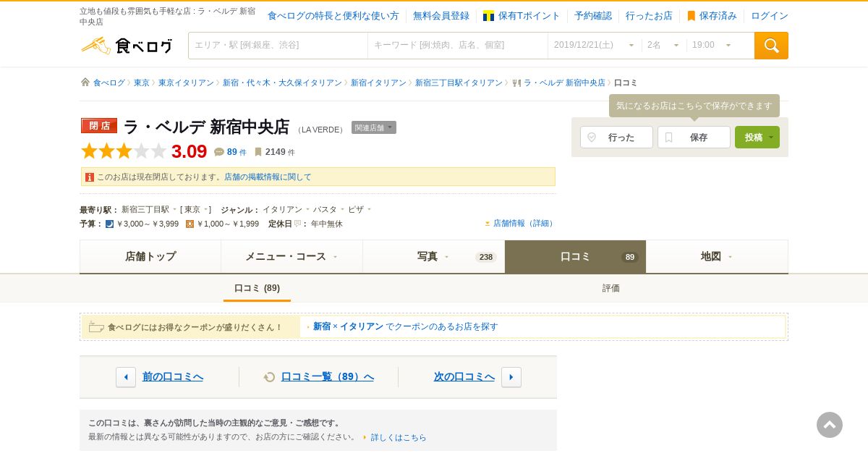Expand the イタリアン genre dropdown
Viewport: 868px width, 456px height.
[307, 209]
